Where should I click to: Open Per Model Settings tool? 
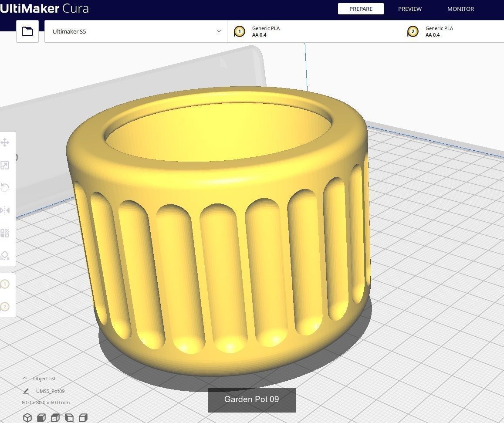(x=5, y=233)
